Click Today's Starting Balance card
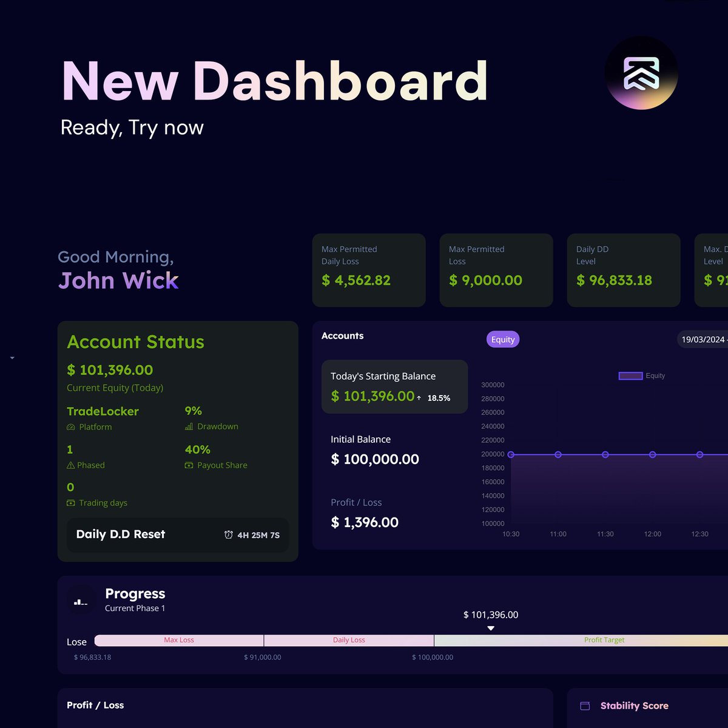Image resolution: width=728 pixels, height=728 pixels. point(394,386)
